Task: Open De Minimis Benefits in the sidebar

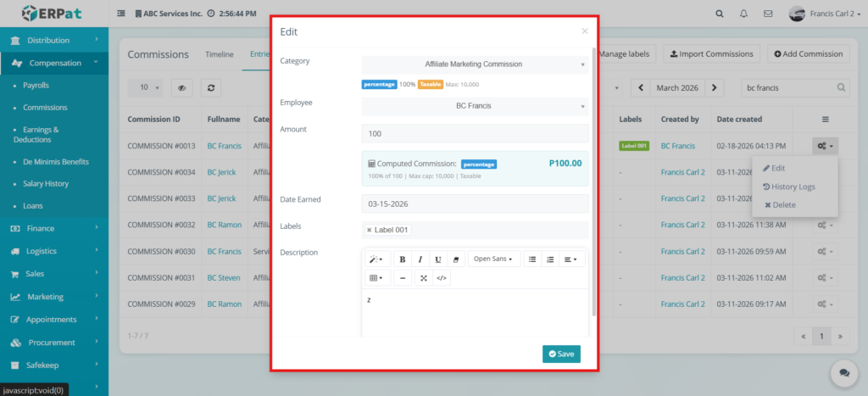Action: 56,162
